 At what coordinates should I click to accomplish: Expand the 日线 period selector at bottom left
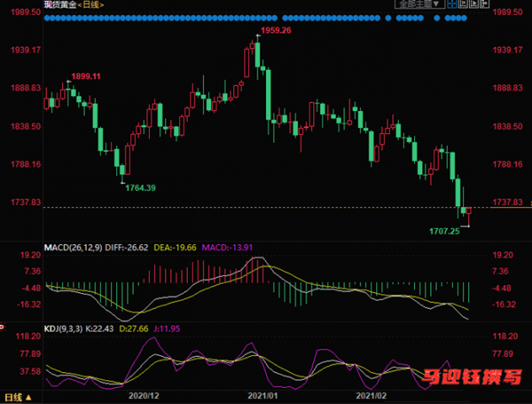(x=18, y=397)
